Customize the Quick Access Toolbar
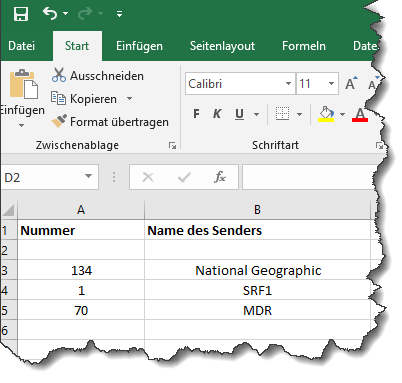Image resolution: width=402 pixels, height=383 pixels. (x=119, y=14)
